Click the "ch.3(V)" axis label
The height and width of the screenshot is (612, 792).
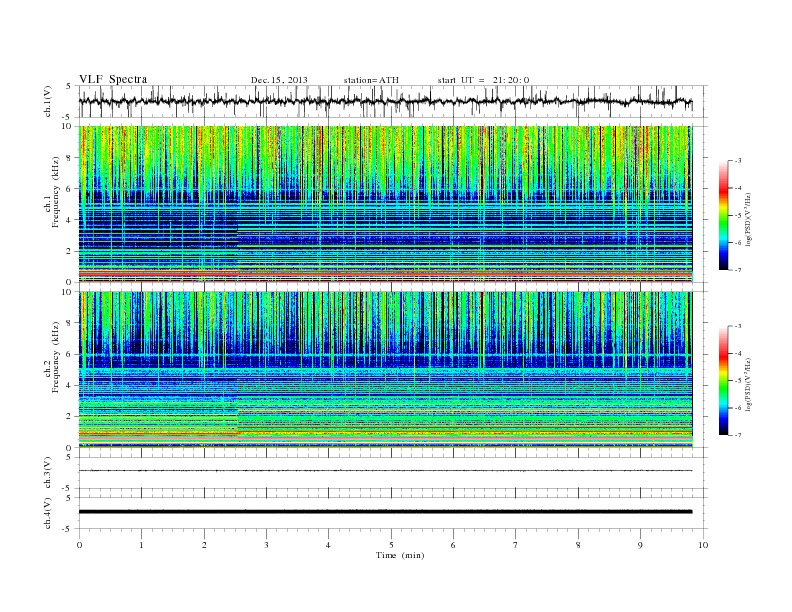[x=48, y=473]
